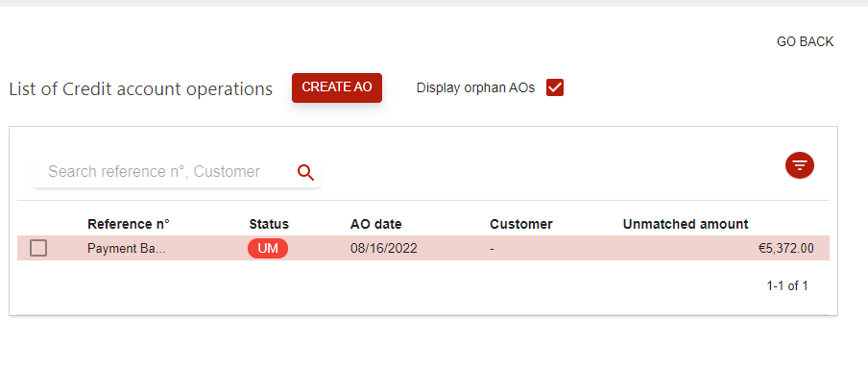
Task: Click the Display orphan AOs label text
Action: [475, 87]
